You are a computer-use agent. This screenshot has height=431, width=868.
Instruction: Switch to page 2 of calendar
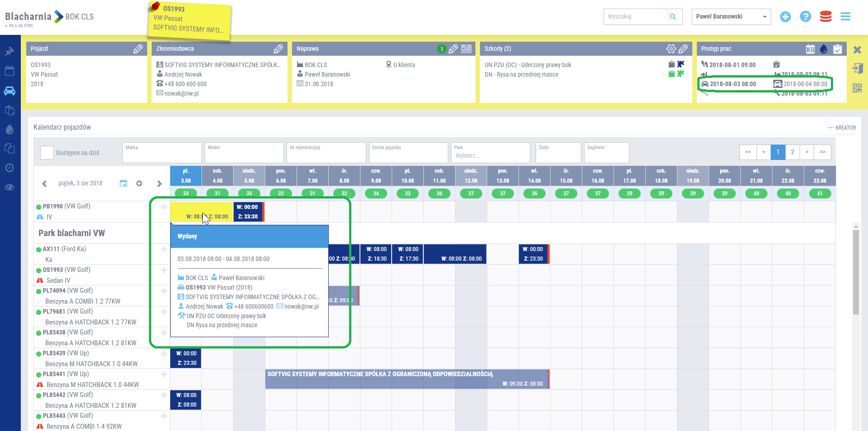[792, 152]
